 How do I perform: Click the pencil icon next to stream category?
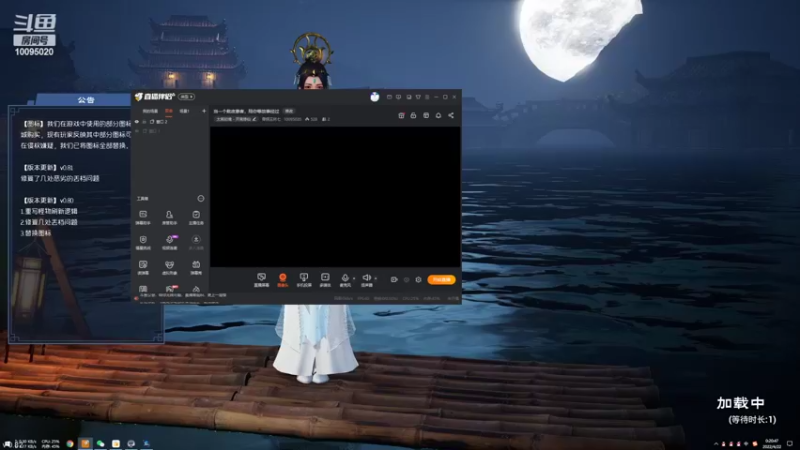click(x=254, y=119)
